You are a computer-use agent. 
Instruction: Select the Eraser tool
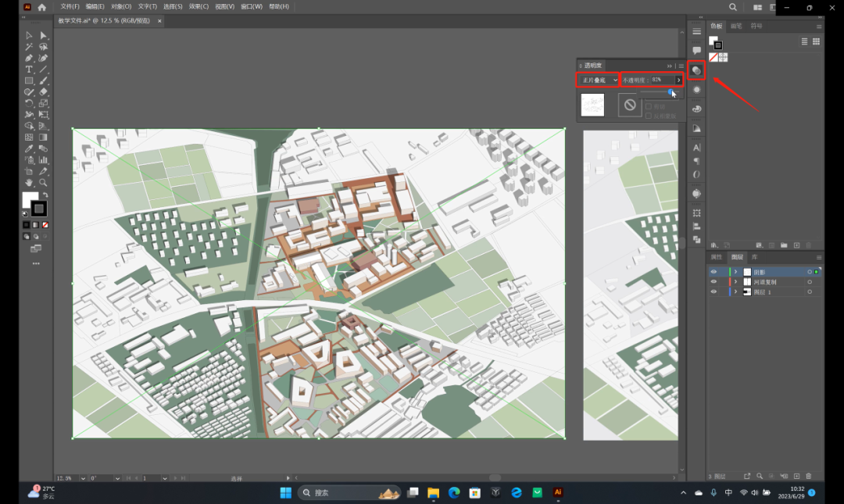(44, 92)
